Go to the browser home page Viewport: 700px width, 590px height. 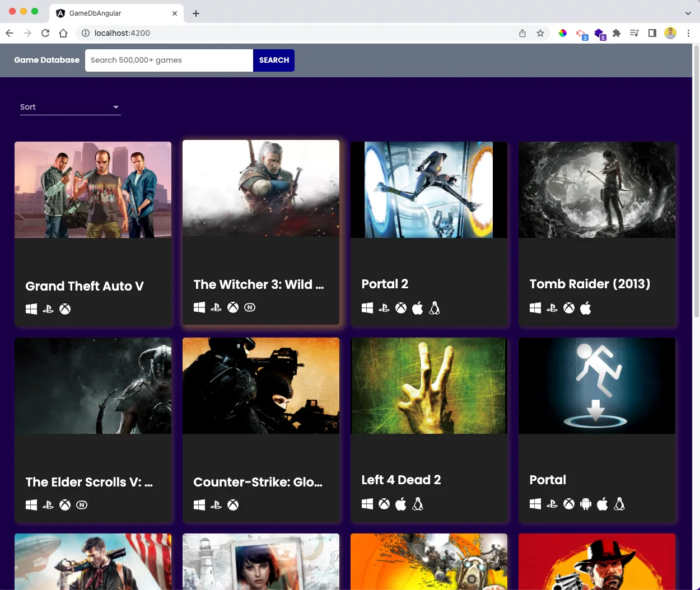coord(63,33)
